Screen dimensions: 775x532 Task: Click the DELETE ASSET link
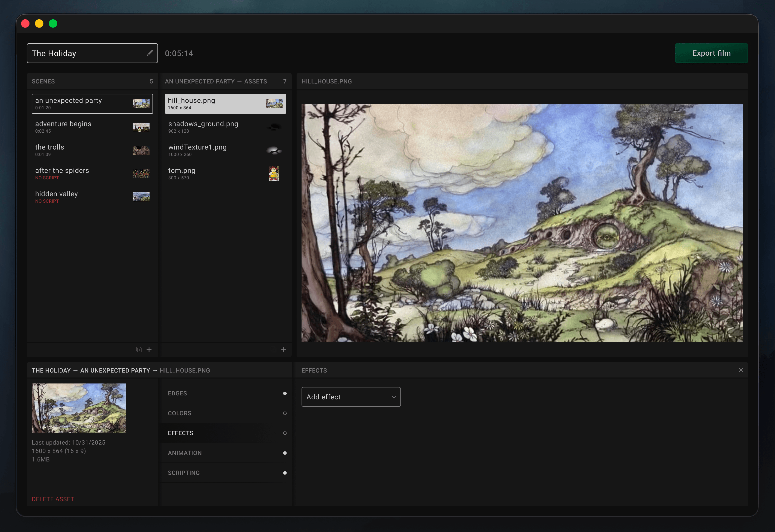pyautogui.click(x=53, y=499)
